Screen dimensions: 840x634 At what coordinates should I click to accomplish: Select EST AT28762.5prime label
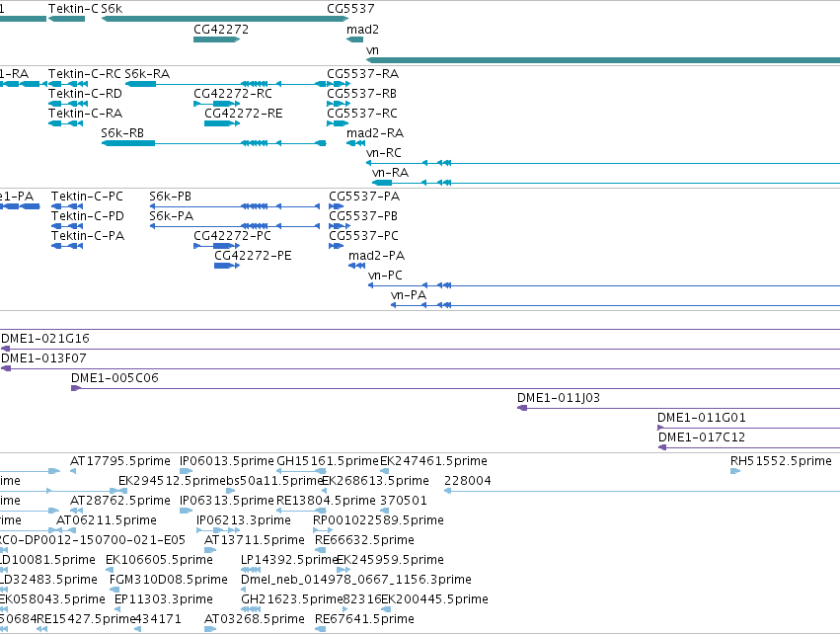click(120, 501)
